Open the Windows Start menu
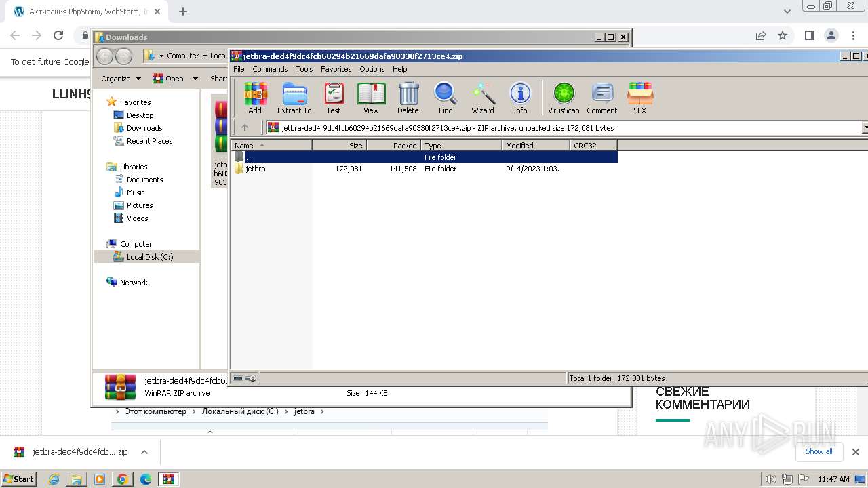 (x=18, y=479)
